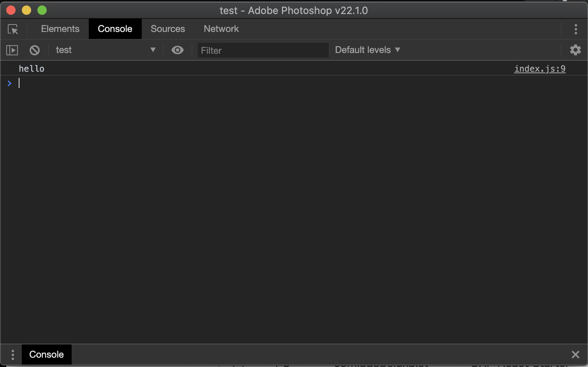Screen dimensions: 588x367
Task: Expand the Default levels filter dropdown
Action: [367, 50]
